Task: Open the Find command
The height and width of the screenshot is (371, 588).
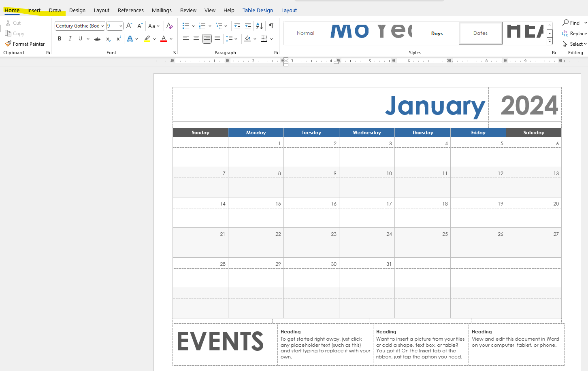Action: coord(573,23)
